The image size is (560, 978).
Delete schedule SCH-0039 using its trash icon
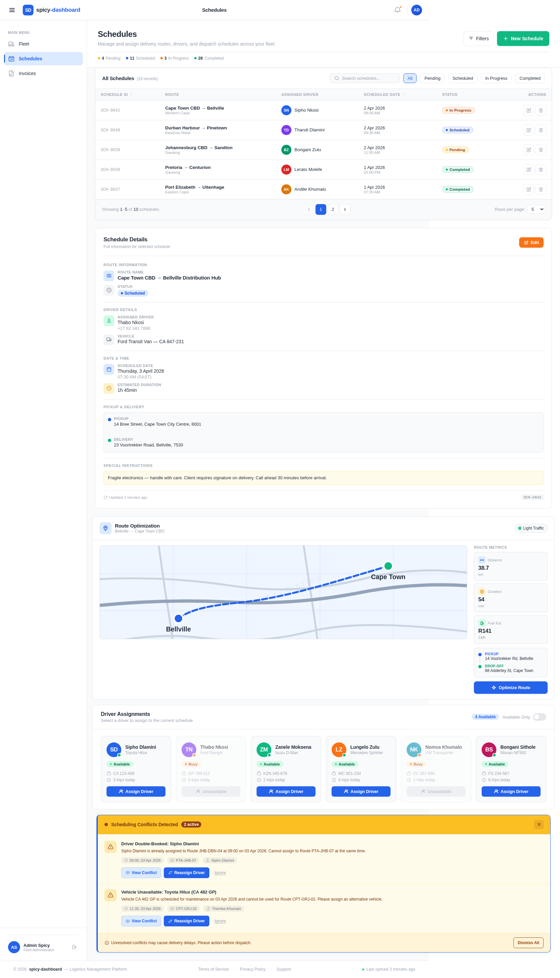(541, 150)
